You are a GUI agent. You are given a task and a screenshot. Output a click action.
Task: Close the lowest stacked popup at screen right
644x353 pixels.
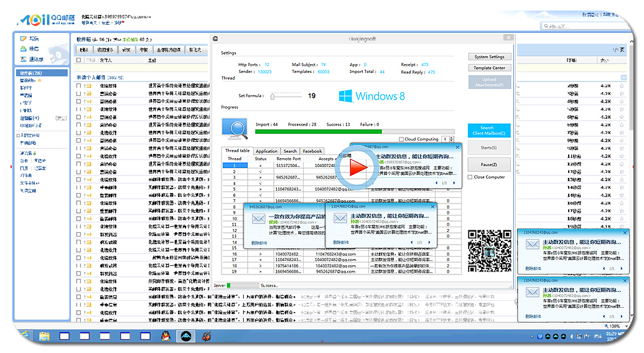pyautogui.click(x=625, y=281)
